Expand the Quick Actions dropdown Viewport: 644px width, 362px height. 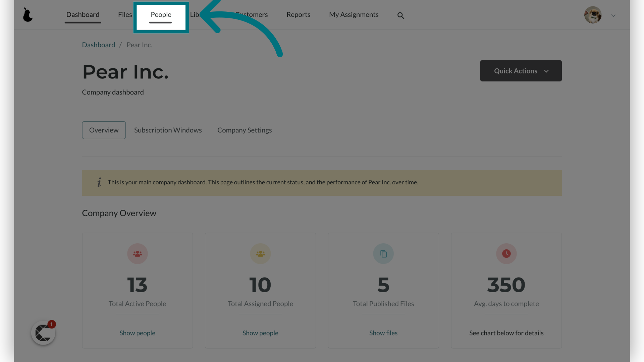pos(521,71)
